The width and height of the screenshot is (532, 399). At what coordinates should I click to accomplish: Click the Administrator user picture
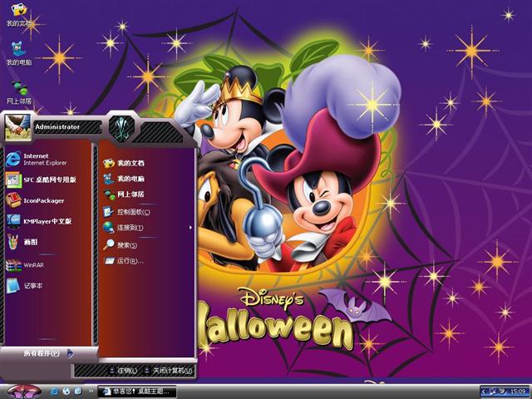pyautogui.click(x=17, y=127)
